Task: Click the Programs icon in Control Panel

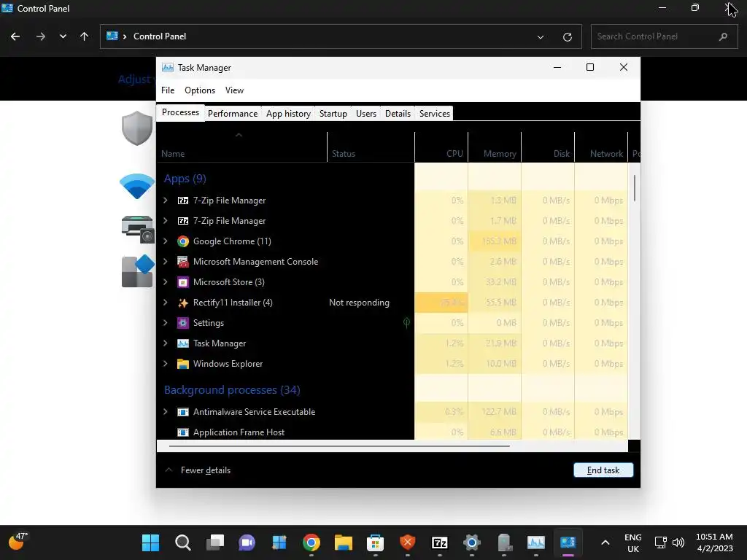Action: point(138,271)
